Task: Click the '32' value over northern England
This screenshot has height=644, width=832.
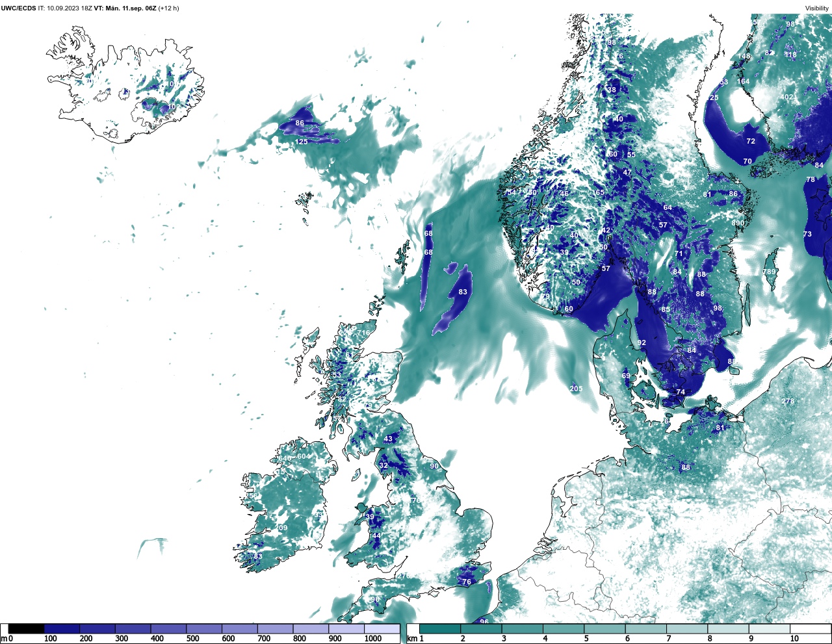Action: (383, 466)
